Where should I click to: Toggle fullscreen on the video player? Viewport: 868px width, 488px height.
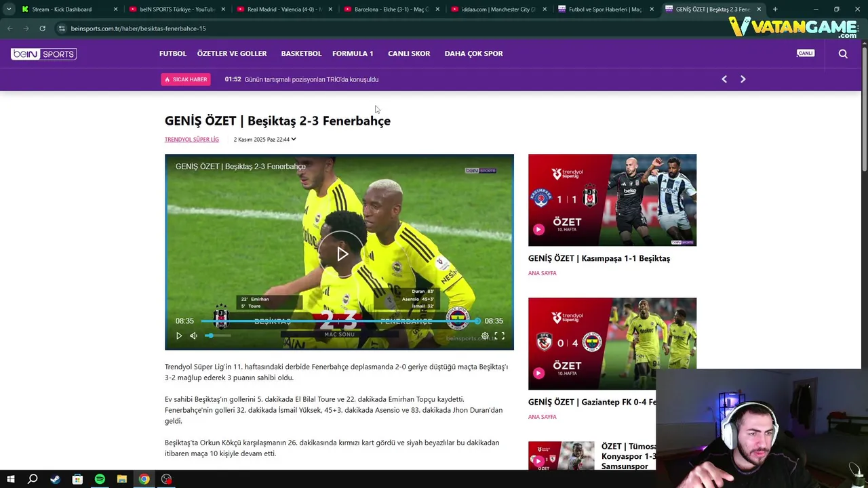[499, 335]
